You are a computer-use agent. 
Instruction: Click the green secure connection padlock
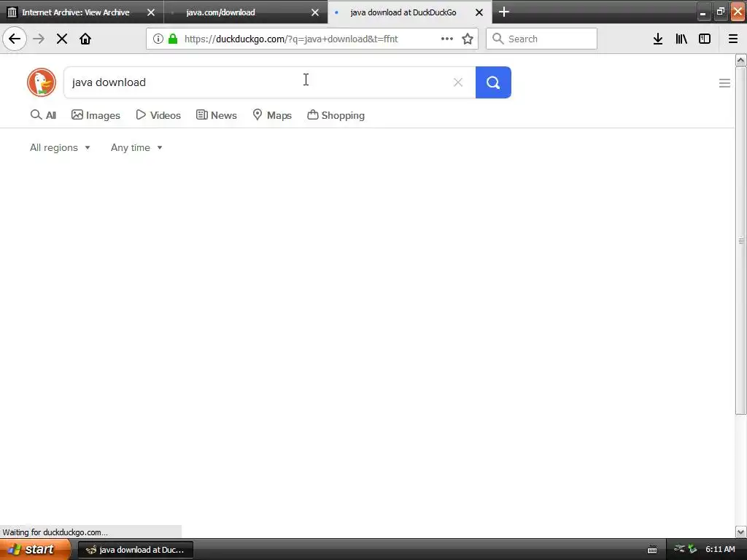[x=173, y=39]
